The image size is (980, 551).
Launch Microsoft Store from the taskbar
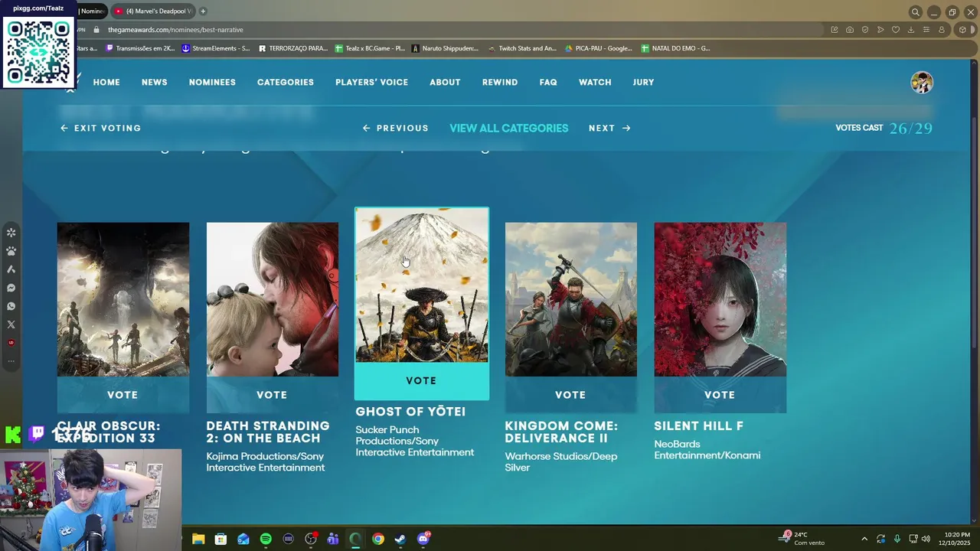tap(220, 539)
